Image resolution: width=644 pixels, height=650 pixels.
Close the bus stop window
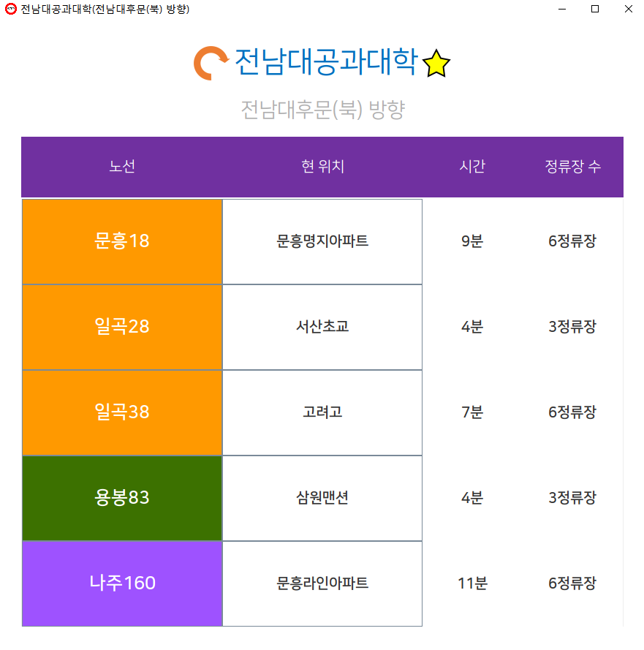(x=628, y=9)
